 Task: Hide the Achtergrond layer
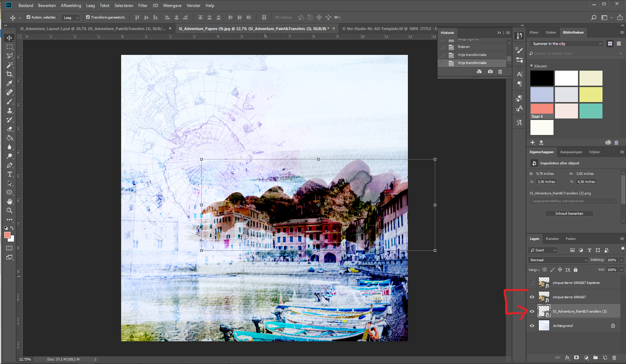click(532, 326)
